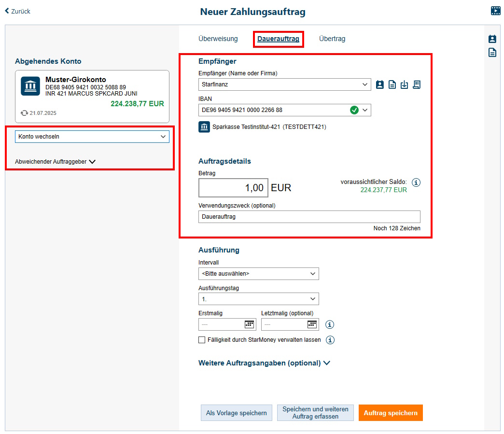This screenshot has height=434, width=504.
Task: Open the Ausführungstag dropdown
Action: (258, 299)
